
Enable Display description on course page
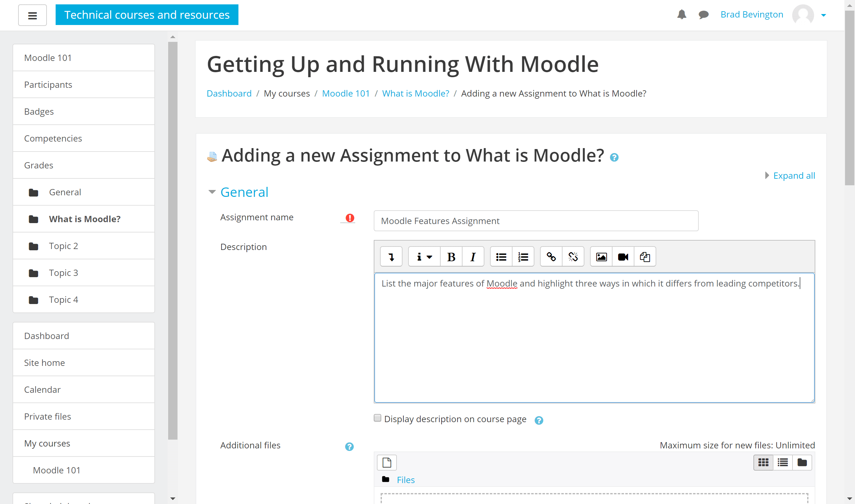pyautogui.click(x=377, y=418)
